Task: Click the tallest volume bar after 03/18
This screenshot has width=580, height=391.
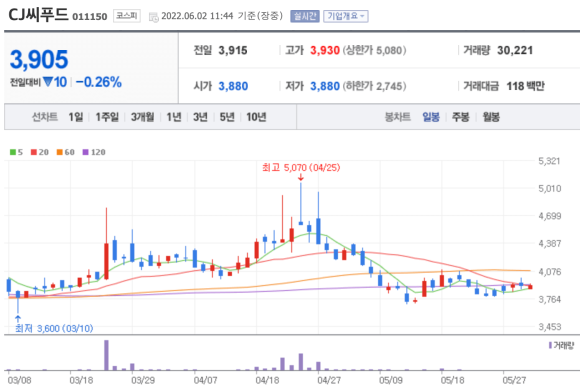Action: [x=107, y=355]
